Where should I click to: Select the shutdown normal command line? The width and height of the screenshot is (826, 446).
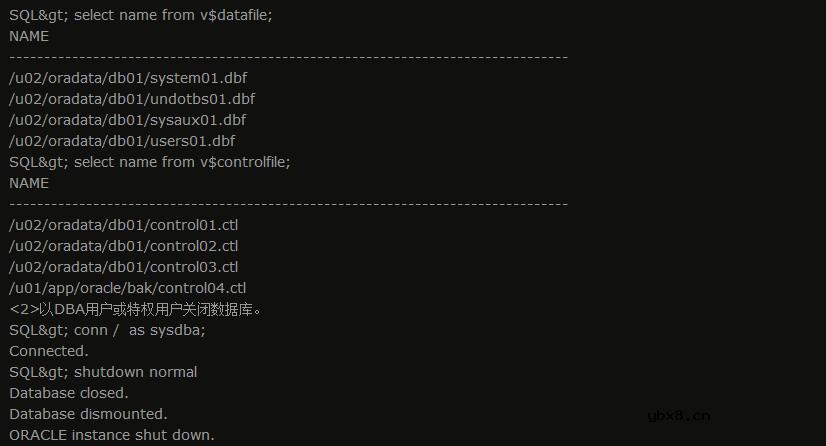(103, 372)
